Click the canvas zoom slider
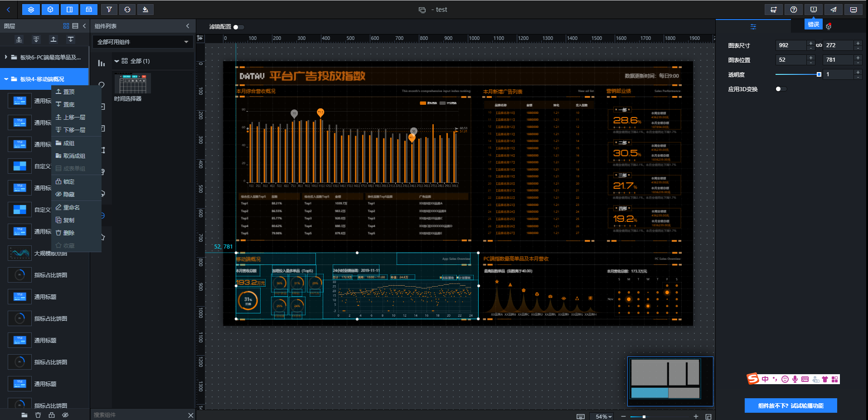Viewport: 868px width, 420px height. tap(660, 416)
